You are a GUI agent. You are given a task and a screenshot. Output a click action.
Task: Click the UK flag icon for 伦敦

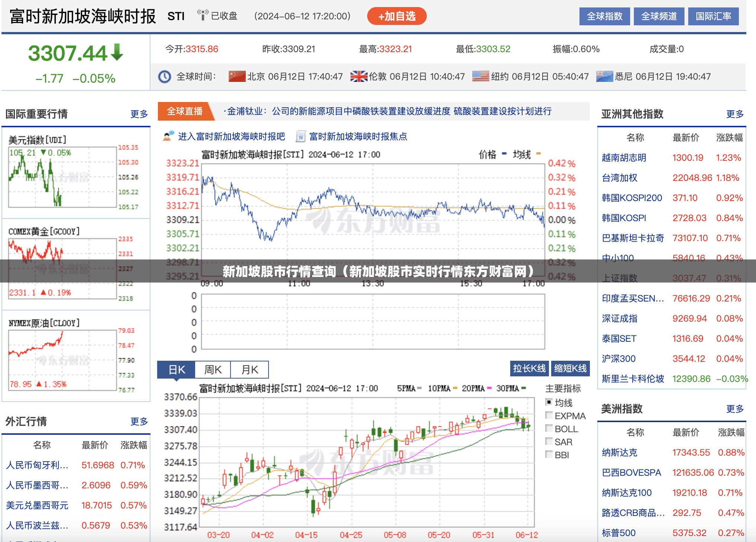click(x=359, y=76)
